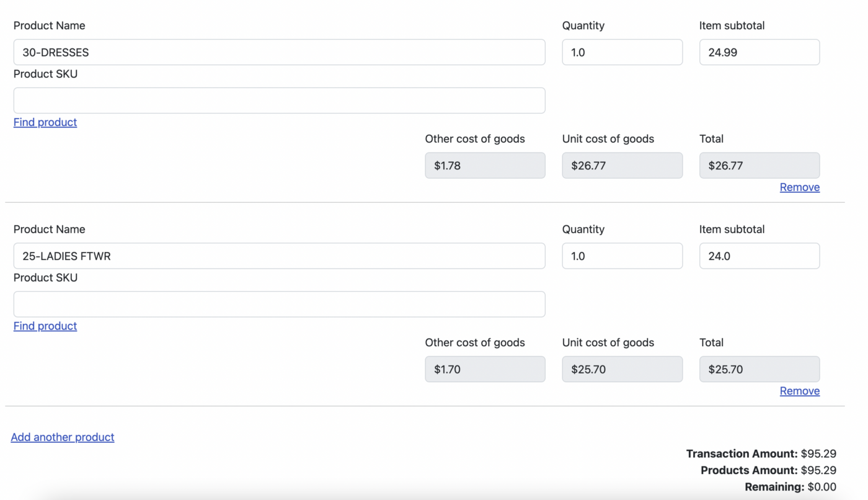Select the Item subtotal field showing 24.0
Viewport: 868px width, 500px height.
click(759, 256)
